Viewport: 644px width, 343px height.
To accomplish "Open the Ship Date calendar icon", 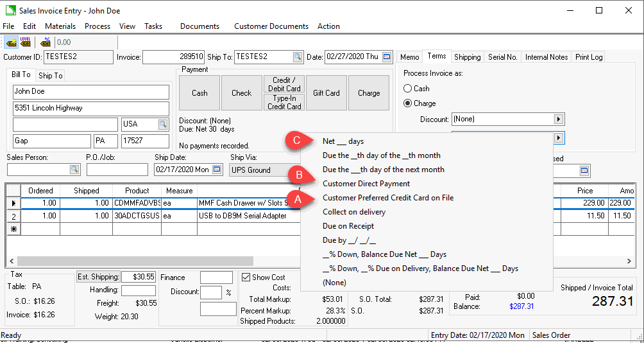I will (217, 170).
